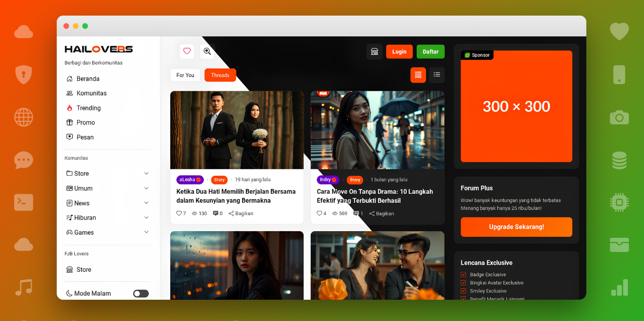Expand the Hiburan category chevron

tap(147, 217)
